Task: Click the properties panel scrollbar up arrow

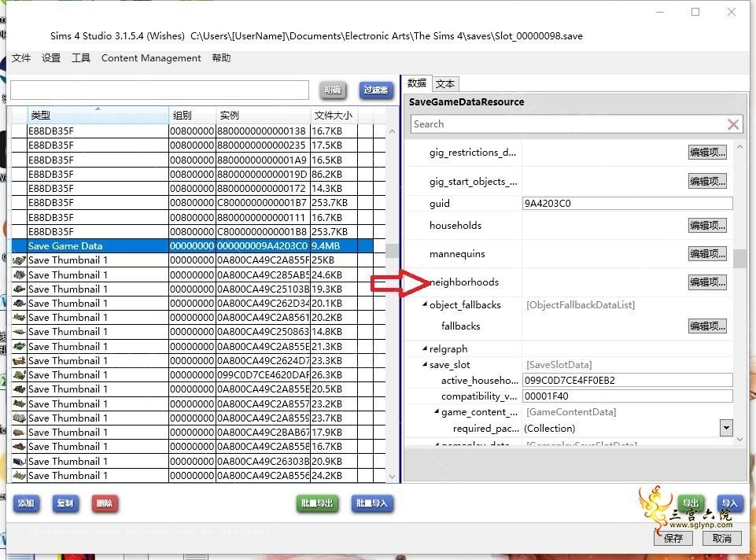Action: (739, 146)
